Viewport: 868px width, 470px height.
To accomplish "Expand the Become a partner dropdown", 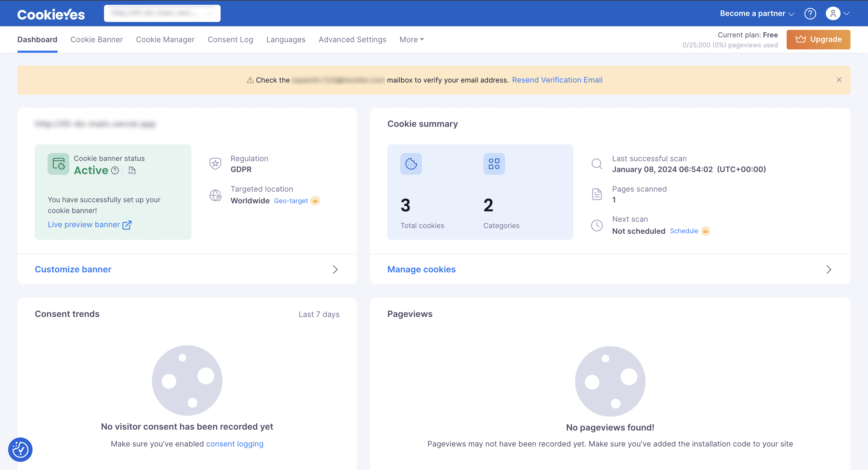I will pyautogui.click(x=757, y=14).
